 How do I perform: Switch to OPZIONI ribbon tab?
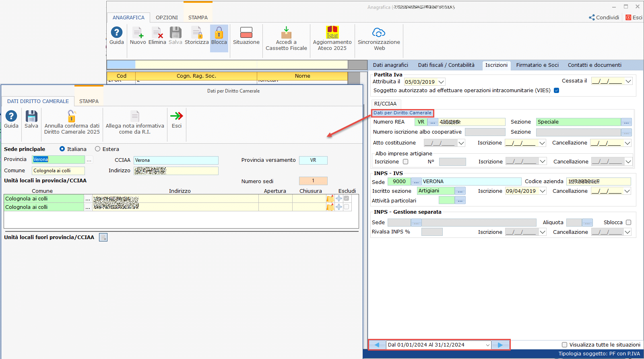click(167, 18)
